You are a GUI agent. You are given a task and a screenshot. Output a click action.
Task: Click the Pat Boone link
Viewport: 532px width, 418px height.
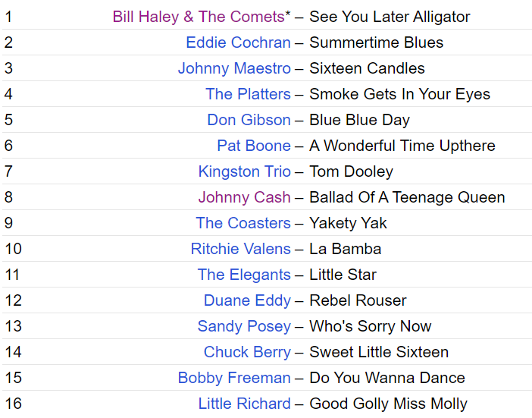click(x=254, y=146)
